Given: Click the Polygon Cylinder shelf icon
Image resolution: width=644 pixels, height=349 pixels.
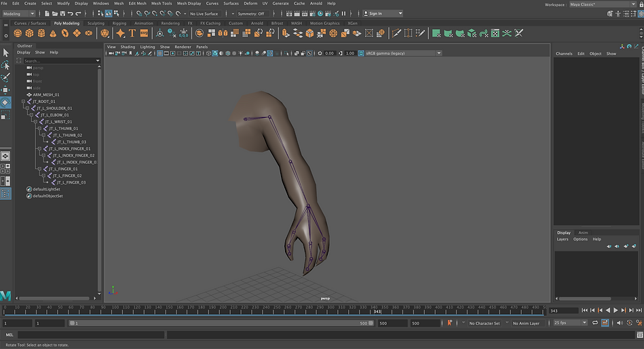Looking at the screenshot, I should pyautogui.click(x=41, y=33).
